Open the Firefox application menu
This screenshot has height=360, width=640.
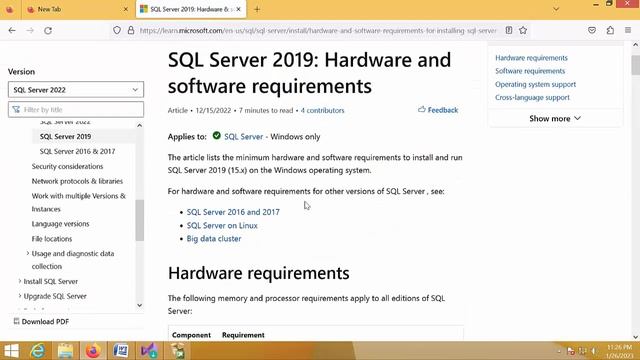[x=628, y=30]
